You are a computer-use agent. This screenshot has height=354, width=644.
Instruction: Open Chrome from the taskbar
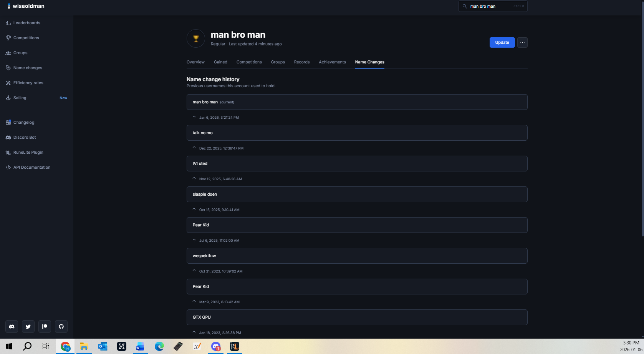[x=65, y=346]
